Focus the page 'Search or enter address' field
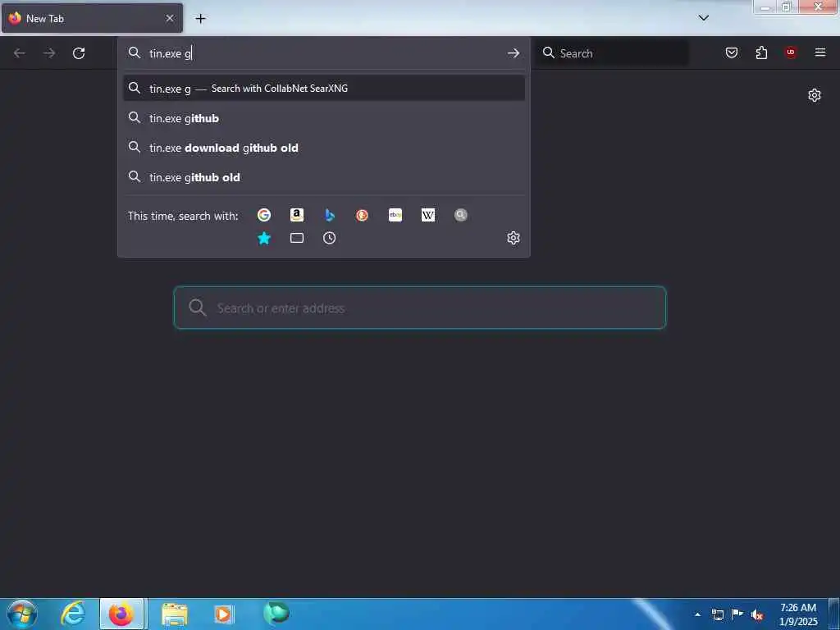The height and width of the screenshot is (630, 840). (x=420, y=308)
